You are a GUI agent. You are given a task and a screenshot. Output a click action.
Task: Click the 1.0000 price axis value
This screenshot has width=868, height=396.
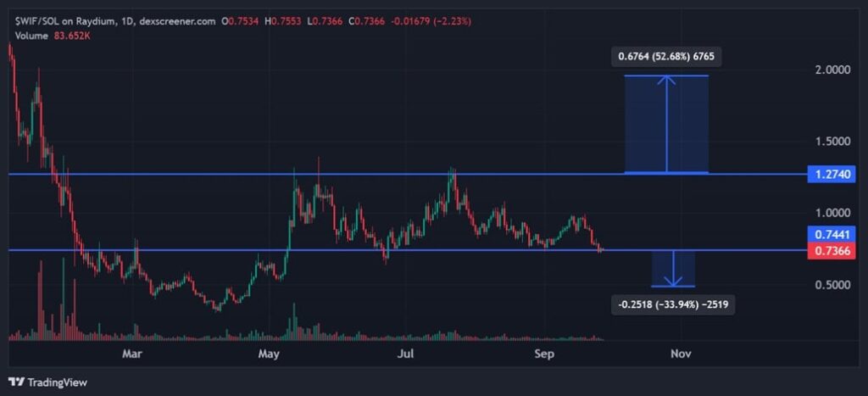(832, 213)
